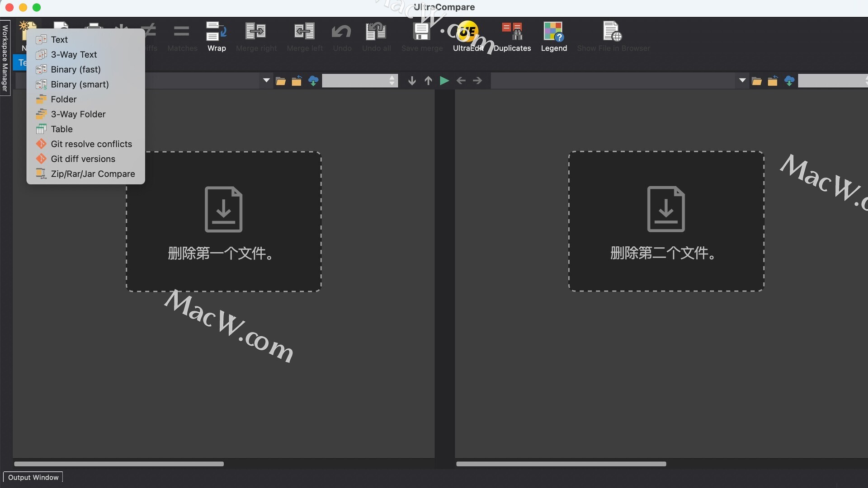The height and width of the screenshot is (488, 868).
Task: Click the left pane open file folder icon
Action: (x=281, y=81)
